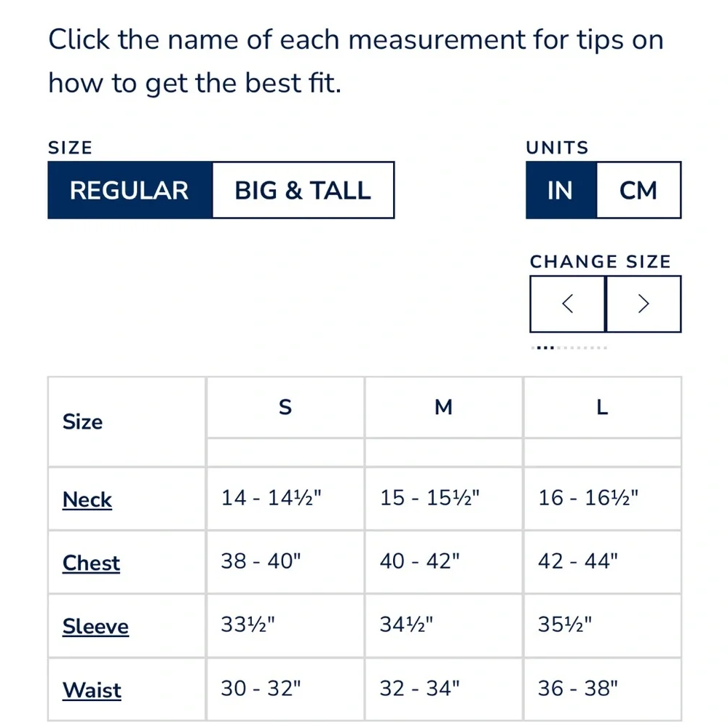Open the Waist measurement tips link
This screenshot has height=728, width=728.
[92, 690]
